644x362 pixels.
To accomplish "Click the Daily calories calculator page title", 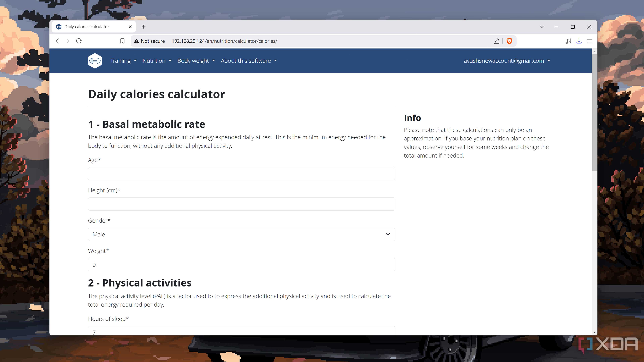I will pos(156,94).
